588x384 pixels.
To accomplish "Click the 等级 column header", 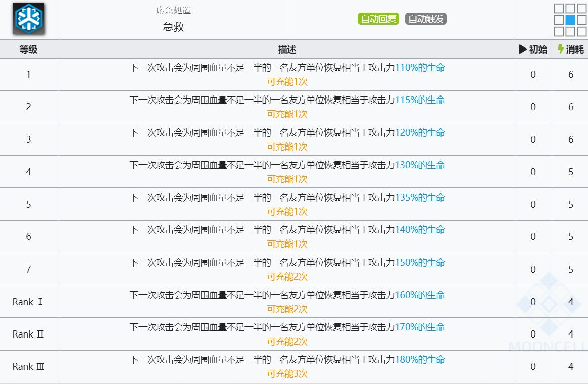I will [28, 49].
